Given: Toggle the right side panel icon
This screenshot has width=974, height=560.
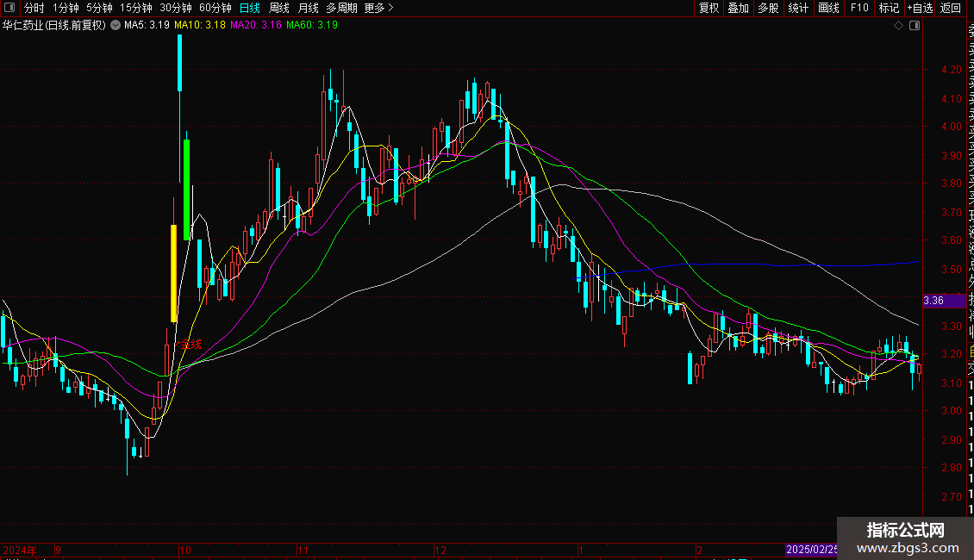Looking at the screenshot, I should (x=915, y=26).
